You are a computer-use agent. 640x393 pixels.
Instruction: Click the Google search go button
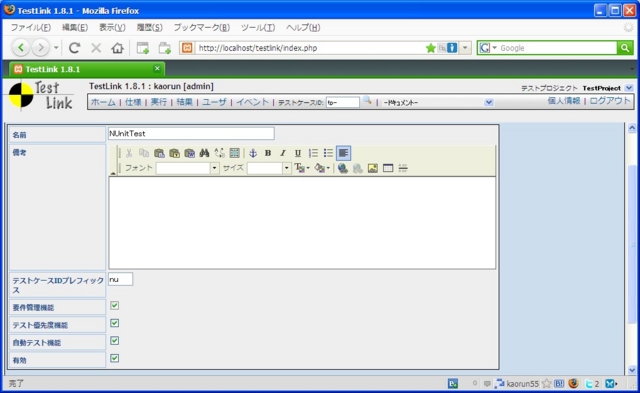tap(625, 48)
